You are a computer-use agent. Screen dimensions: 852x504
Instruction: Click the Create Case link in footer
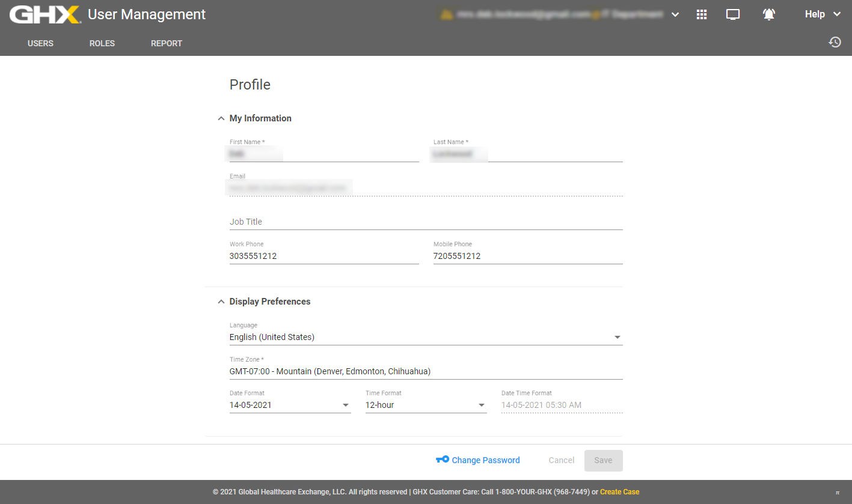tap(619, 492)
